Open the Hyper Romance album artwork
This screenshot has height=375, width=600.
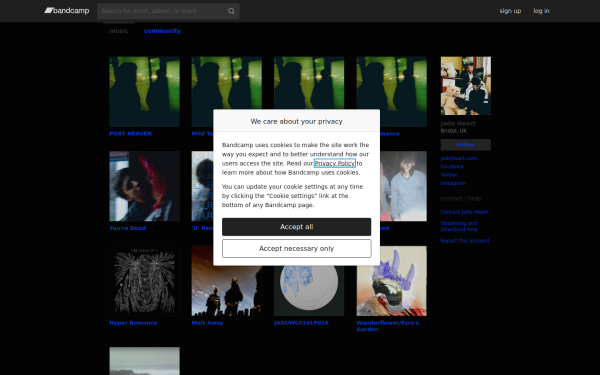[x=145, y=281]
